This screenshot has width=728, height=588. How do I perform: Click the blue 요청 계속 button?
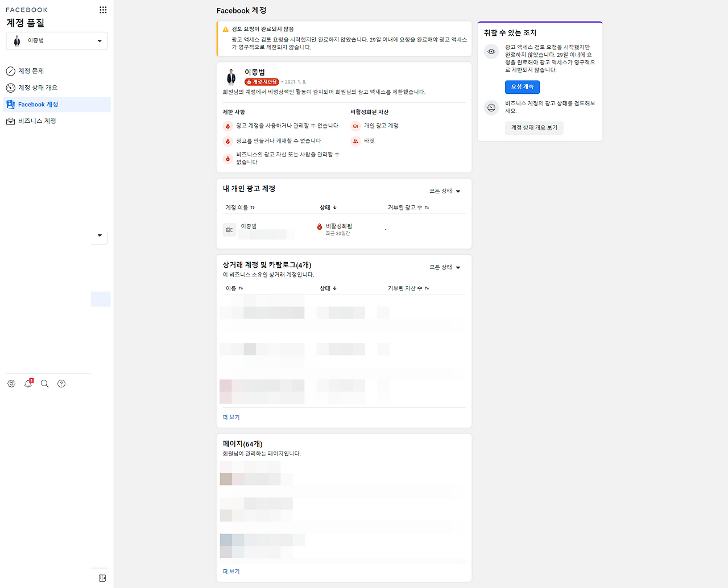tap(522, 87)
